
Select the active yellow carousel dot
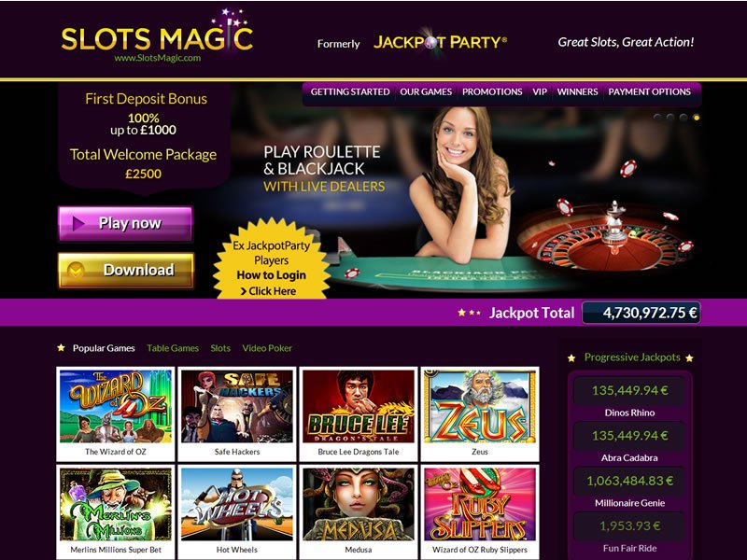pyautogui.click(x=696, y=118)
